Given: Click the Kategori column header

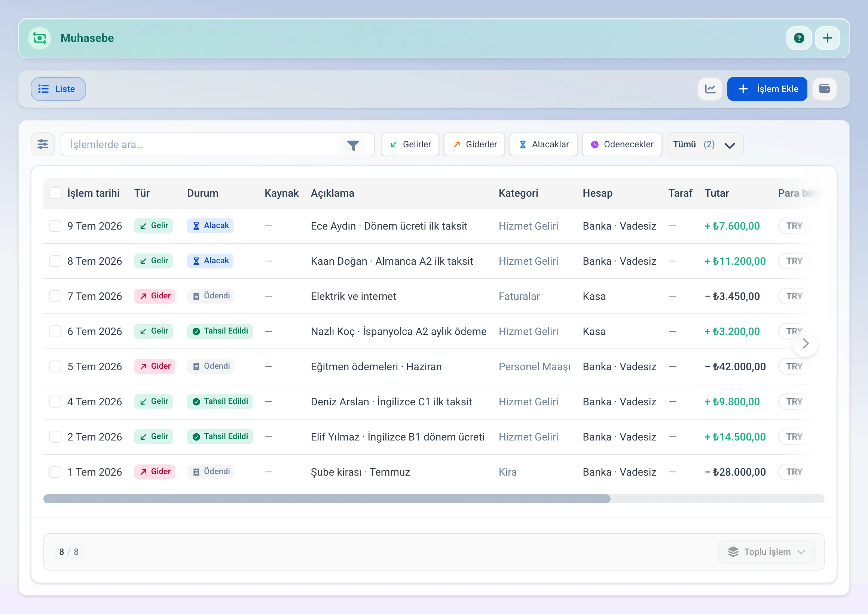Looking at the screenshot, I should coord(518,193).
